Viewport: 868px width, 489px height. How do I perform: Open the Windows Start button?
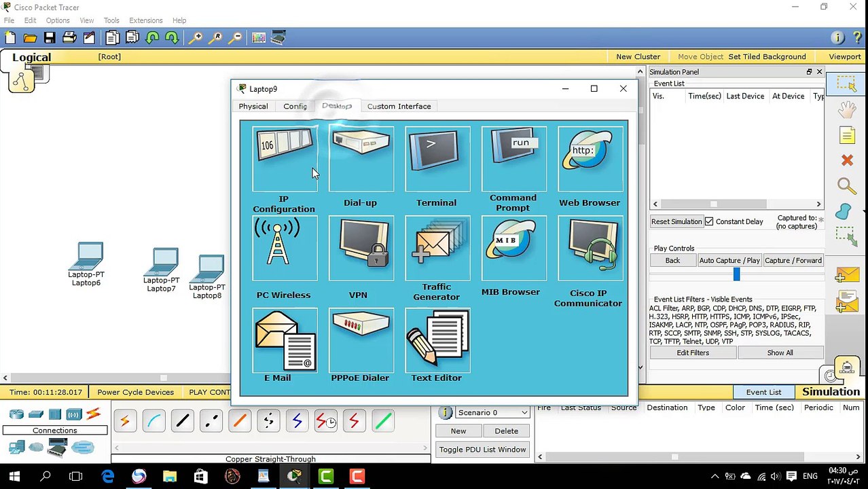pyautogui.click(x=14, y=476)
